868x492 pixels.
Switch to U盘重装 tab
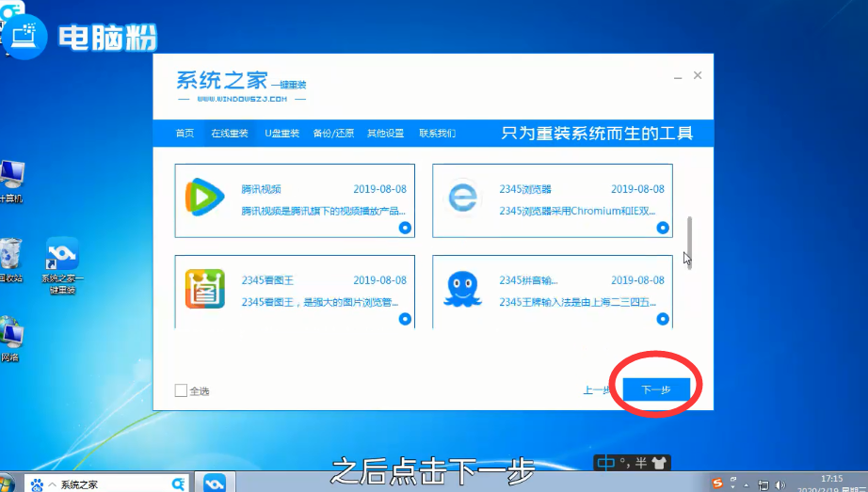[x=281, y=133]
